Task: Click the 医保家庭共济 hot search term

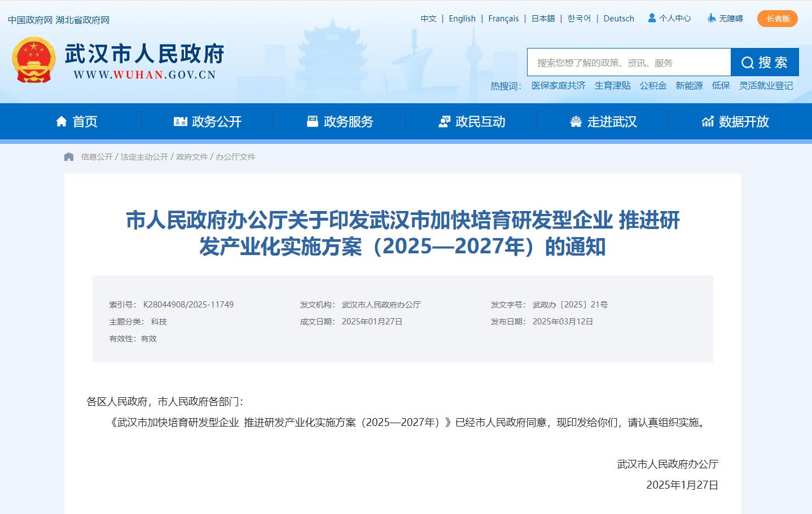Action: point(558,86)
